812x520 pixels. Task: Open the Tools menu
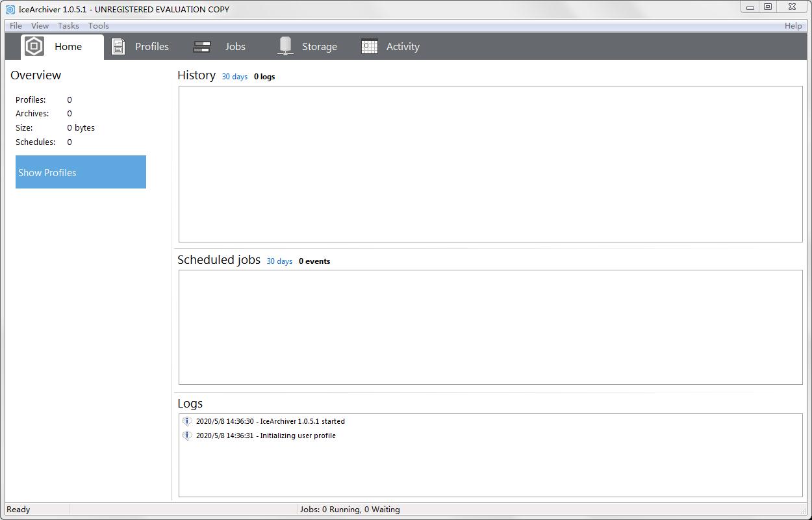(98, 25)
